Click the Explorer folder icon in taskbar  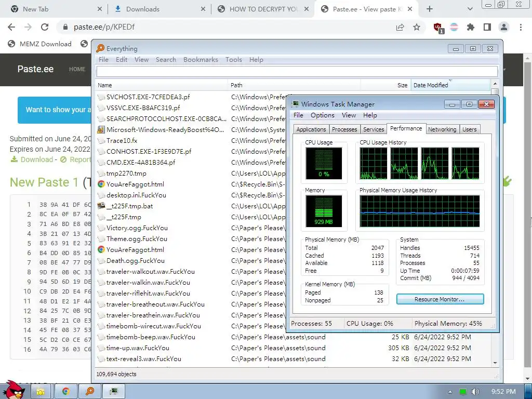(x=41, y=392)
